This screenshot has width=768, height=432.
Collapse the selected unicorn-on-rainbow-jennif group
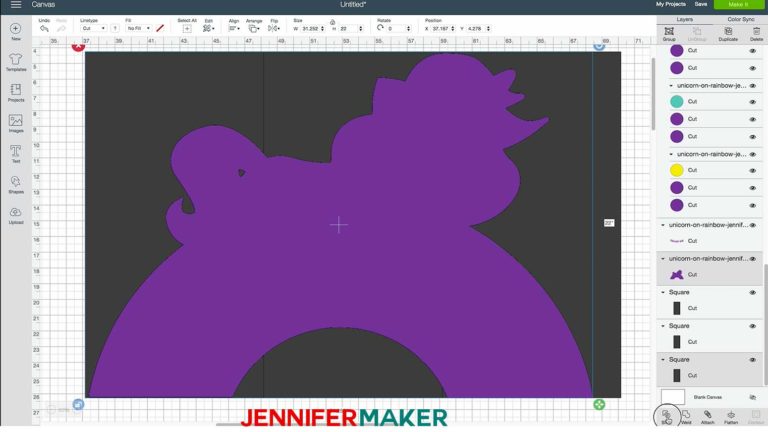point(663,259)
